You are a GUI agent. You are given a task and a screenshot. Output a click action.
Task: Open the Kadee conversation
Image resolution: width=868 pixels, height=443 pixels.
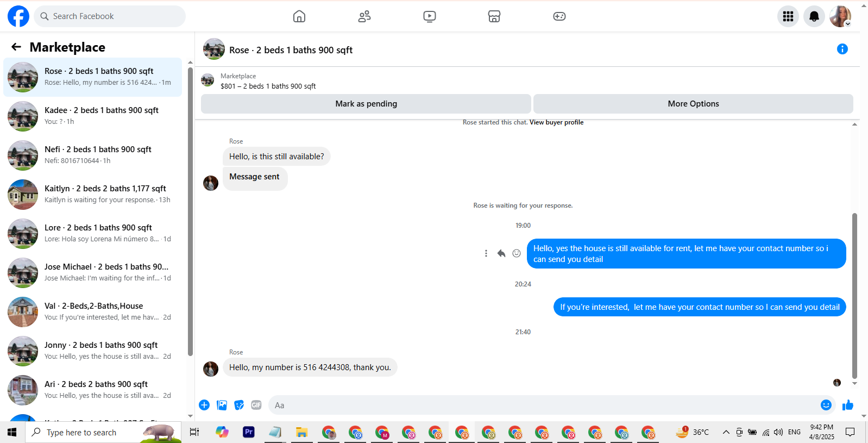pyautogui.click(x=93, y=116)
